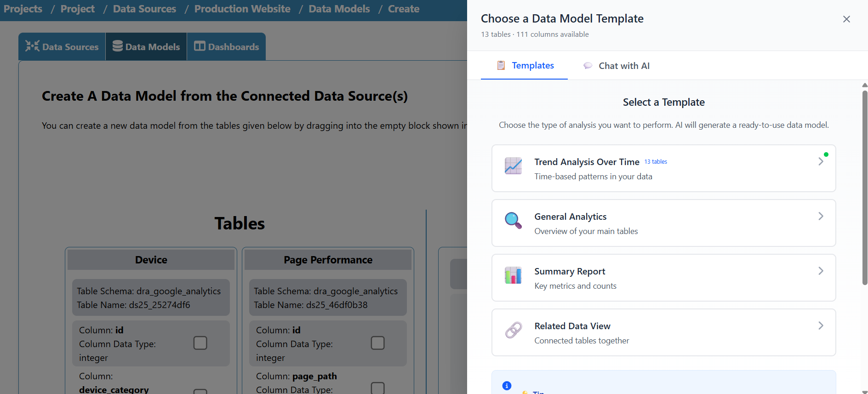Expand Trend Analysis Over Time chevron

tap(821, 161)
